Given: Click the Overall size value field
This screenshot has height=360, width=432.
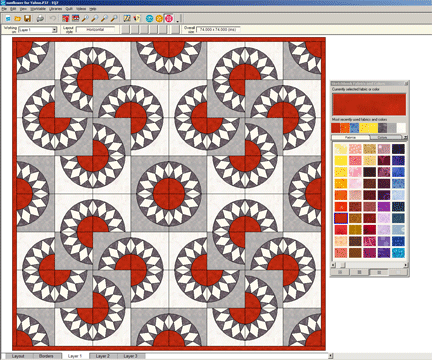Looking at the screenshot, I should (218, 30).
